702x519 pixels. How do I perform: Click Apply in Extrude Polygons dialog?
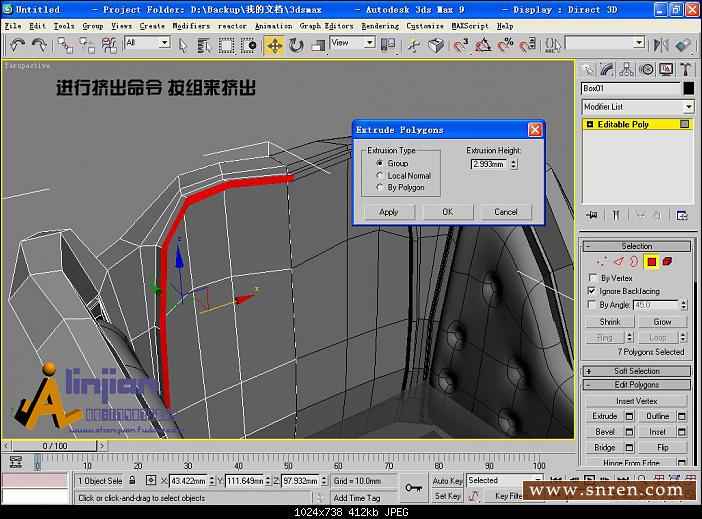pos(389,212)
